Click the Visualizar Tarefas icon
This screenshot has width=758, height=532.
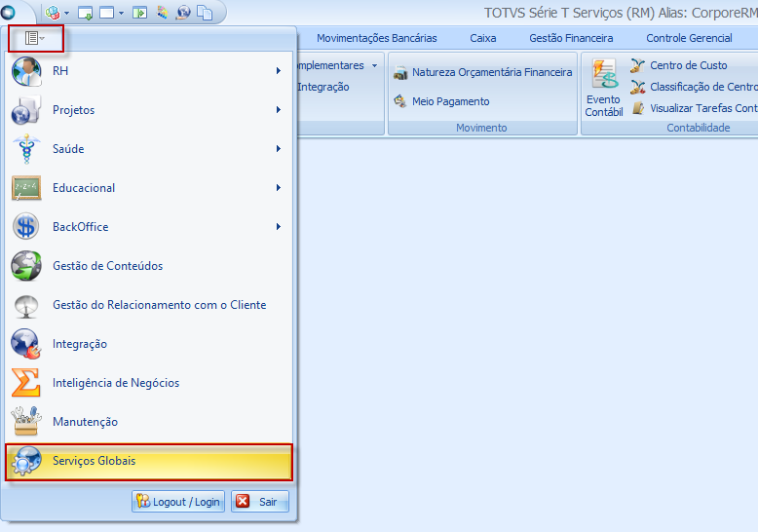click(638, 108)
